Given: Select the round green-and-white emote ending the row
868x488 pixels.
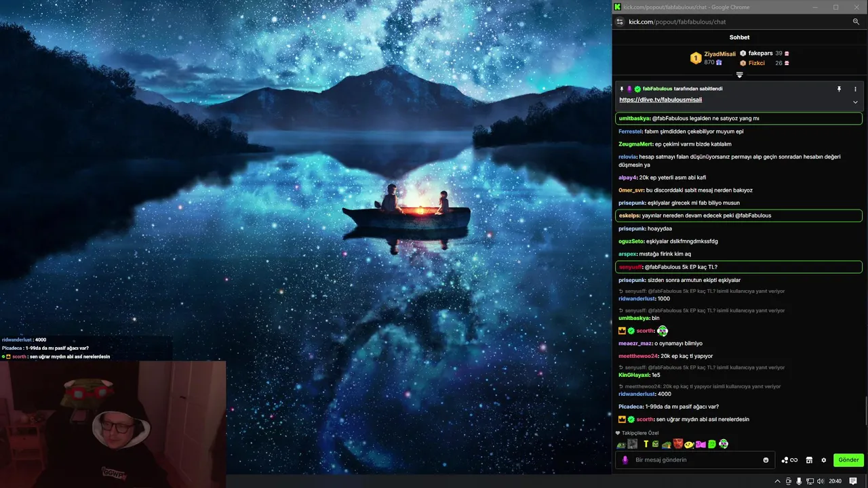Looking at the screenshot, I should 724,444.
